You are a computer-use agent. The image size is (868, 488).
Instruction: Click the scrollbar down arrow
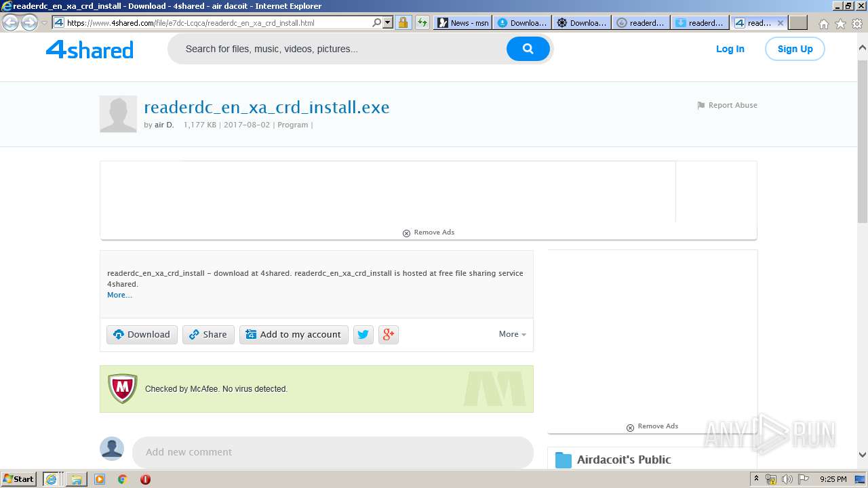(863, 455)
